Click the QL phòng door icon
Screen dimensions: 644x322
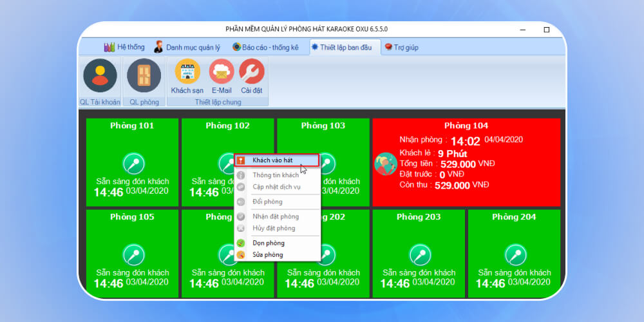[x=144, y=76]
